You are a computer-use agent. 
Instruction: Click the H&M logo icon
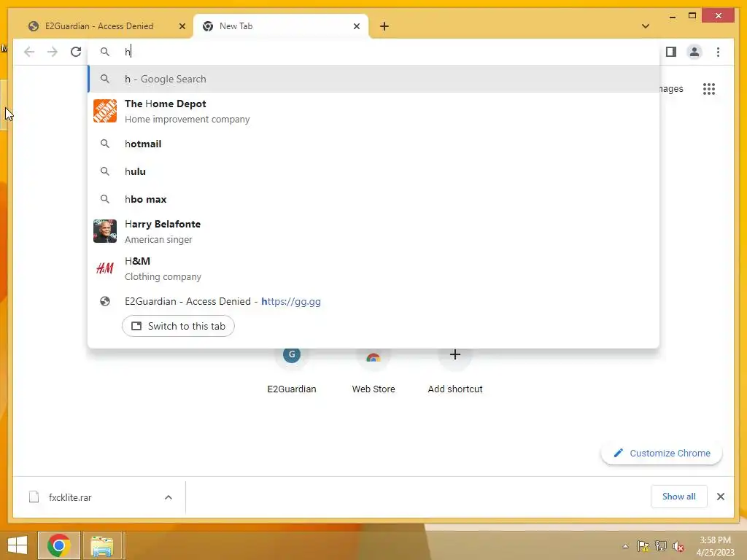pyautogui.click(x=105, y=268)
